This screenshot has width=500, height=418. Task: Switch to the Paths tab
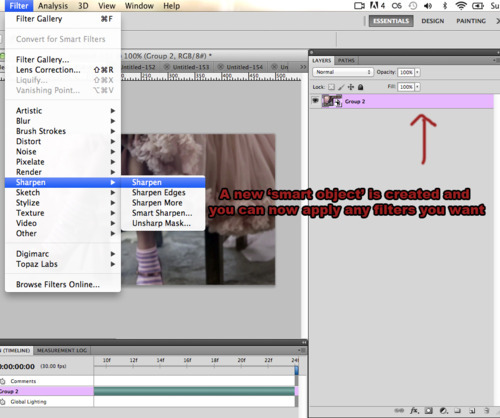(346, 60)
